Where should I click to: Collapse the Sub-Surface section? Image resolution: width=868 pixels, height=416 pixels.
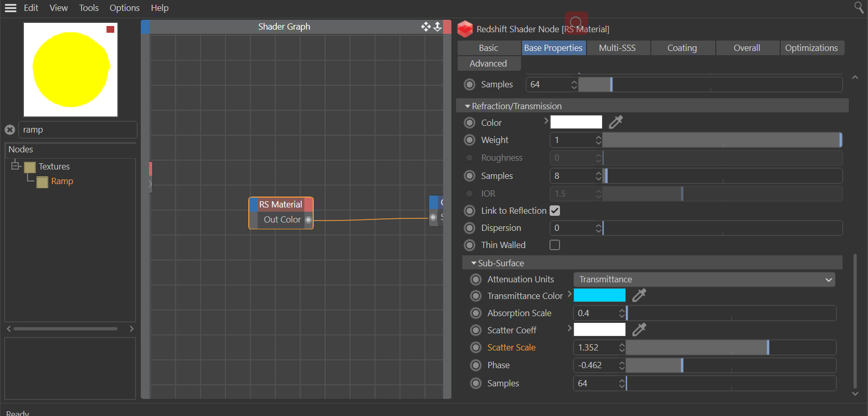click(474, 263)
